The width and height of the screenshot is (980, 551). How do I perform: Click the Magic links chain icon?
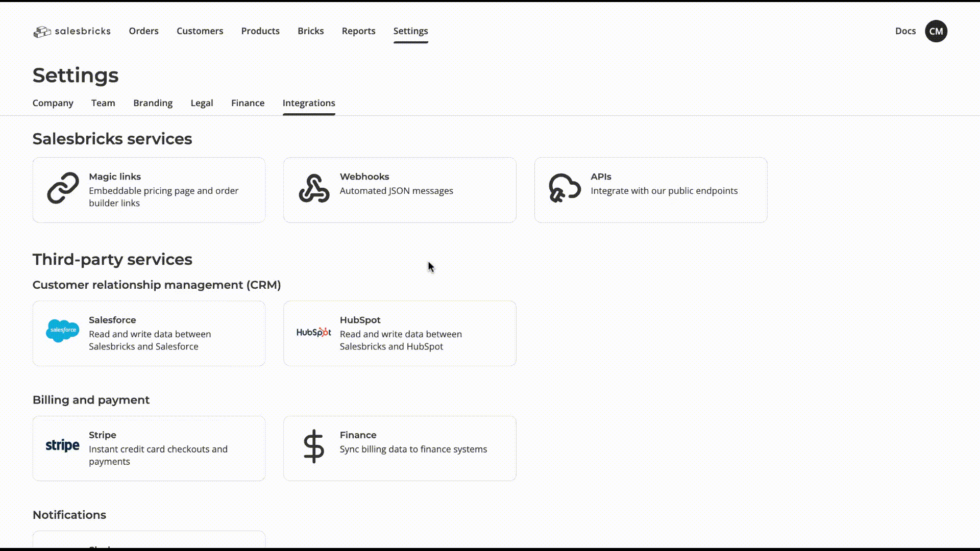[x=63, y=188]
